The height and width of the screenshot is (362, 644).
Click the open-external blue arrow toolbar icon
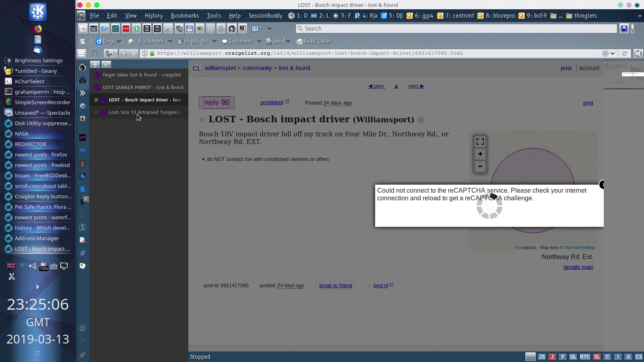[116, 29]
